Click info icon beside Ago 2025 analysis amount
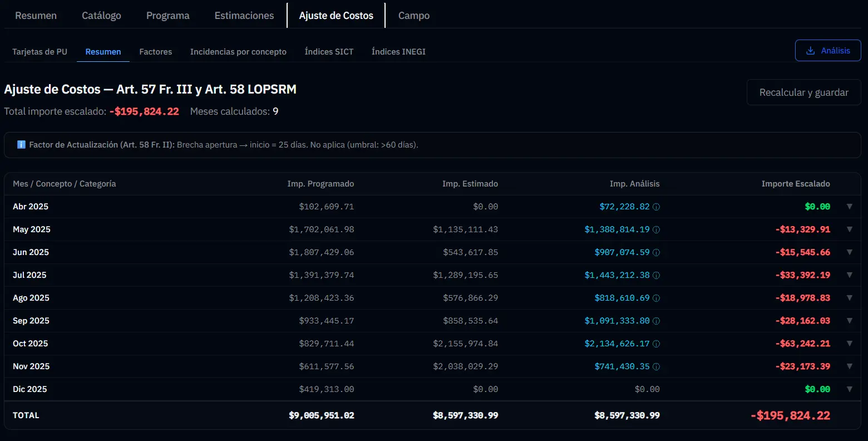Screen dimensions: 868x441 (656, 298)
